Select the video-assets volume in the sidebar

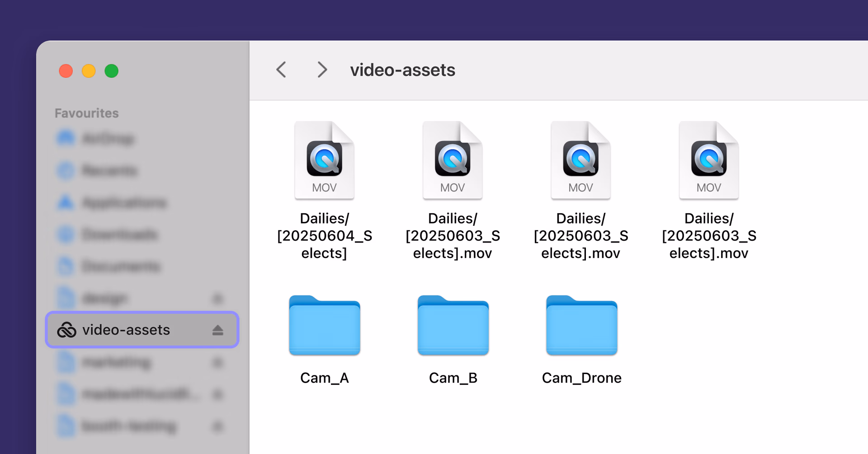click(x=142, y=330)
